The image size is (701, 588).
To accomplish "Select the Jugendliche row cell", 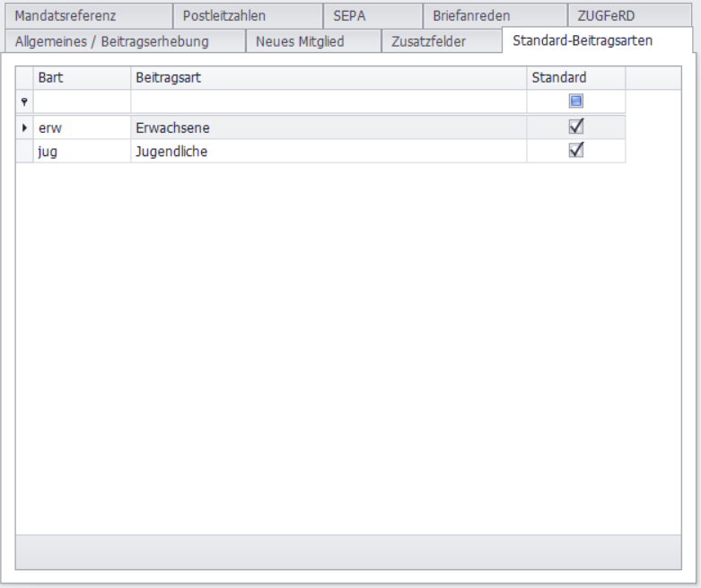I will pyautogui.click(x=328, y=152).
